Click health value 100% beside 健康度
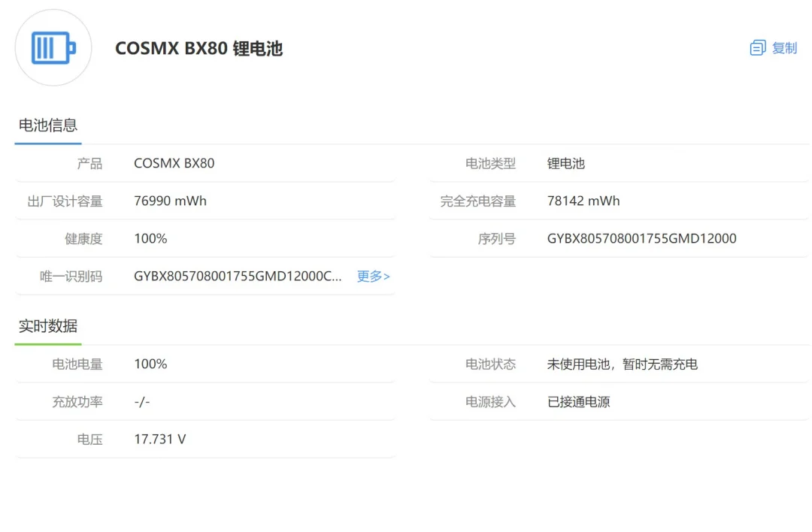Screen dimensions: 812x532 point(150,238)
